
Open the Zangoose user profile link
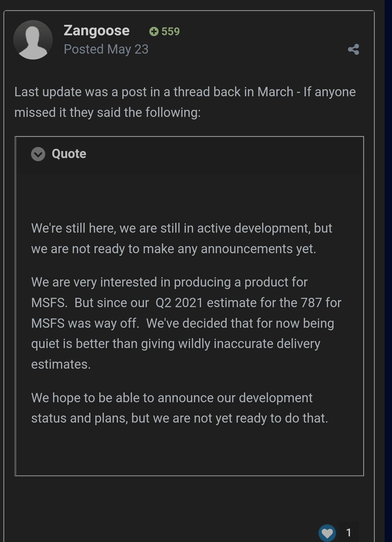(x=97, y=30)
